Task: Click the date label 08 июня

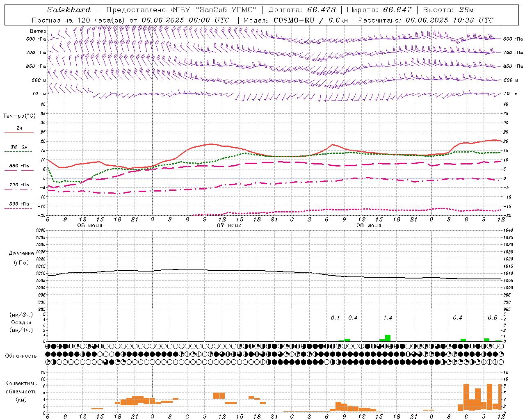Action: click(369, 226)
